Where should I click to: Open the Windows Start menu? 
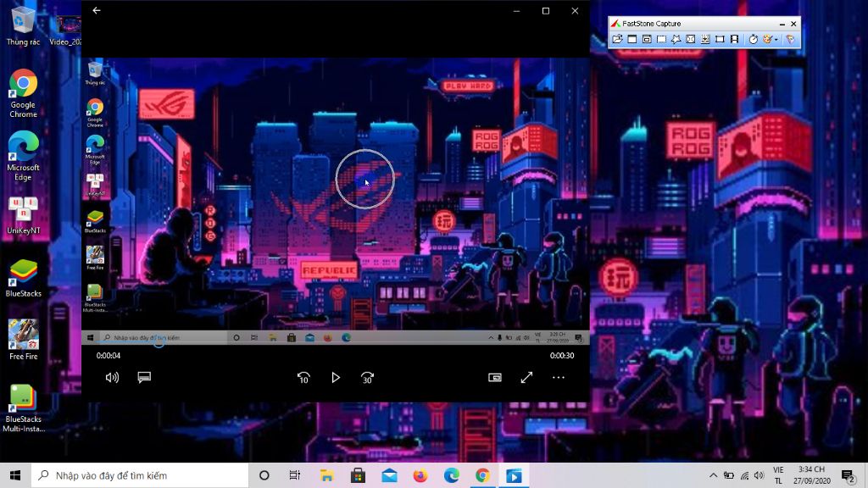[x=15, y=475]
